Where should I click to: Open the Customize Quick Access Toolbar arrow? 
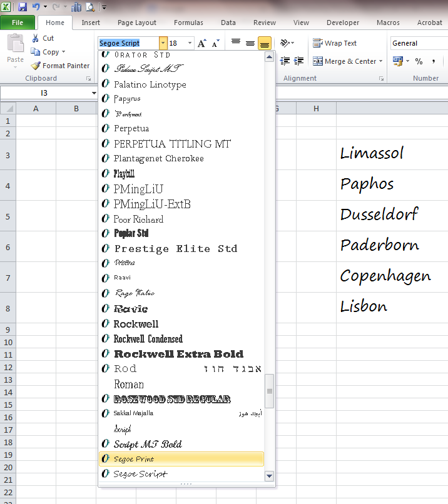pyautogui.click(x=104, y=7)
